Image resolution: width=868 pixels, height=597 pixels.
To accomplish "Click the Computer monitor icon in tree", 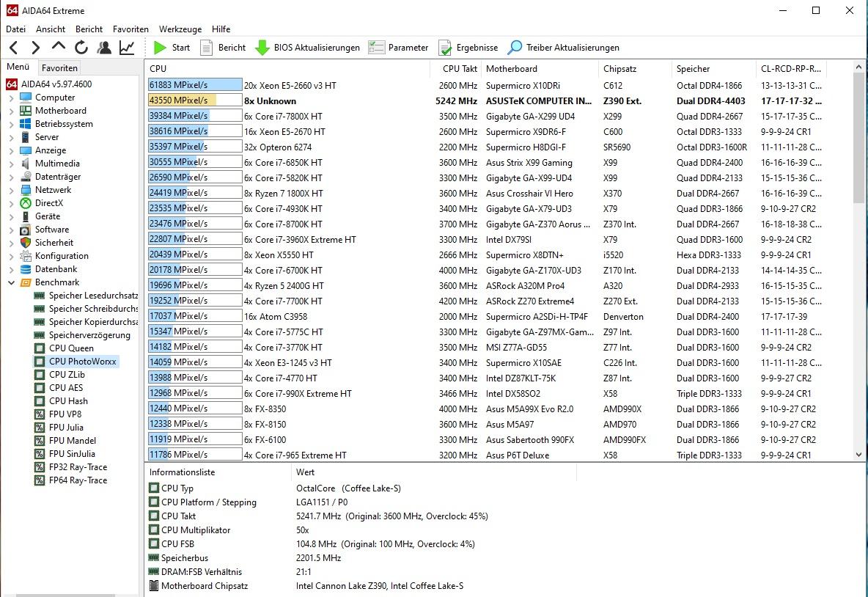I will pos(26,98).
